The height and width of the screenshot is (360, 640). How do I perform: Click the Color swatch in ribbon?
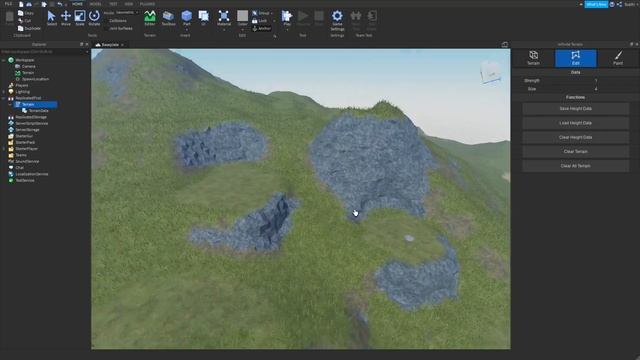pos(242,16)
